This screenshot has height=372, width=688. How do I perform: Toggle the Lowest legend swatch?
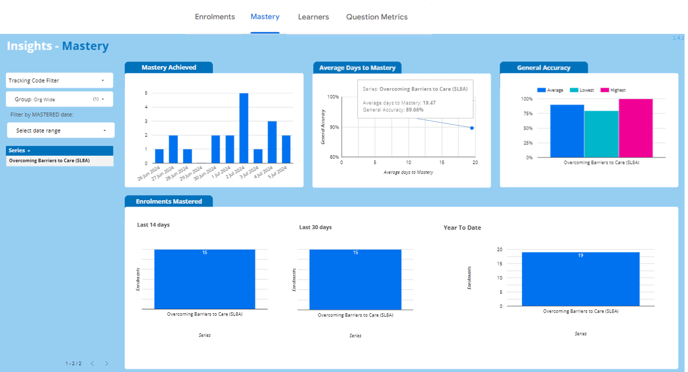574,90
